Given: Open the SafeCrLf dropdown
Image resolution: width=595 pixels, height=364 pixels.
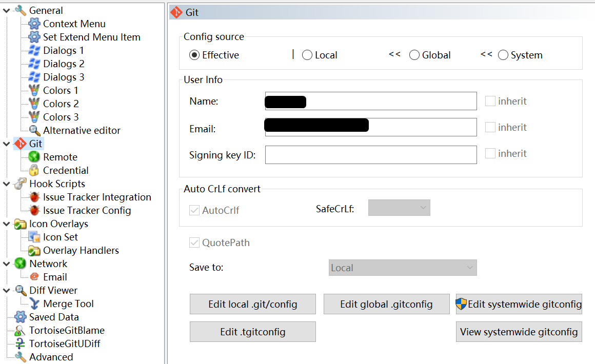Looking at the screenshot, I should pyautogui.click(x=399, y=208).
